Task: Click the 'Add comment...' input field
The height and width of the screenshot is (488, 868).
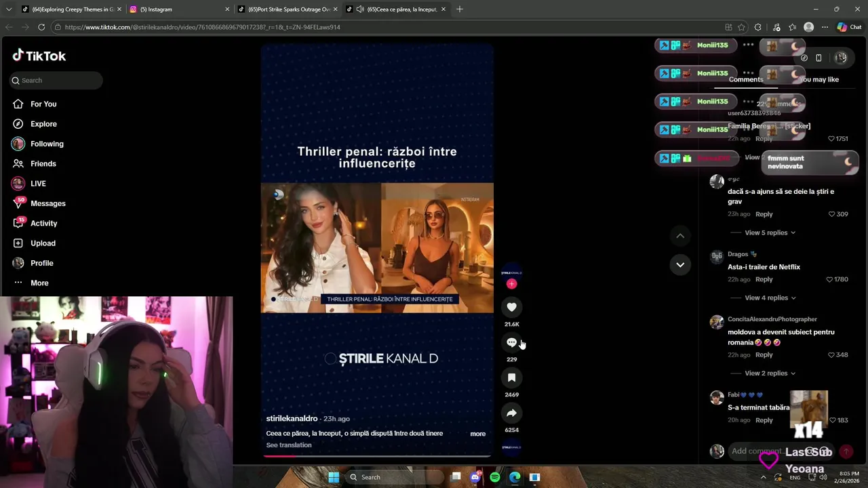Action: (780, 451)
